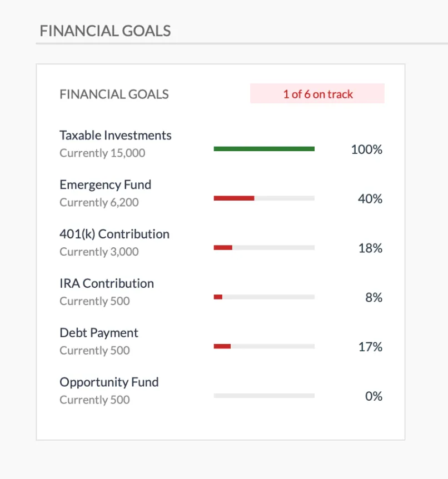Select the Debt Payment goal
Viewport: 448px width, 479px height.
click(98, 332)
